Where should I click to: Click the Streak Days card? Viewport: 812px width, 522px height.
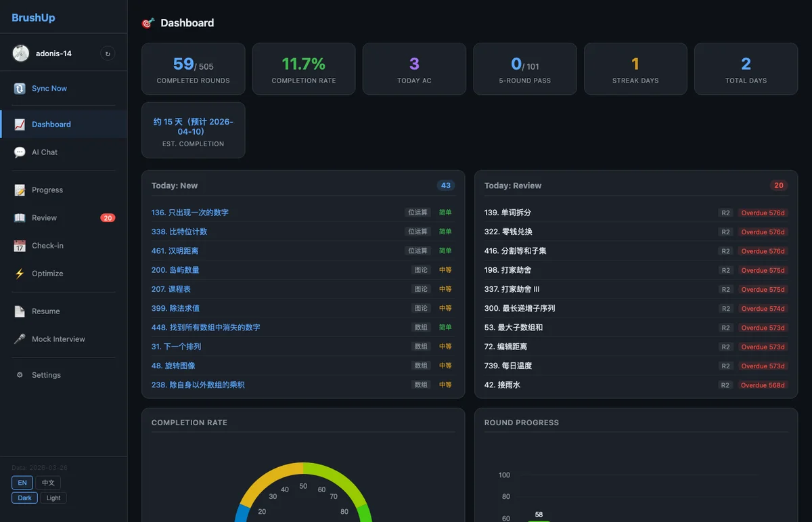click(635, 69)
